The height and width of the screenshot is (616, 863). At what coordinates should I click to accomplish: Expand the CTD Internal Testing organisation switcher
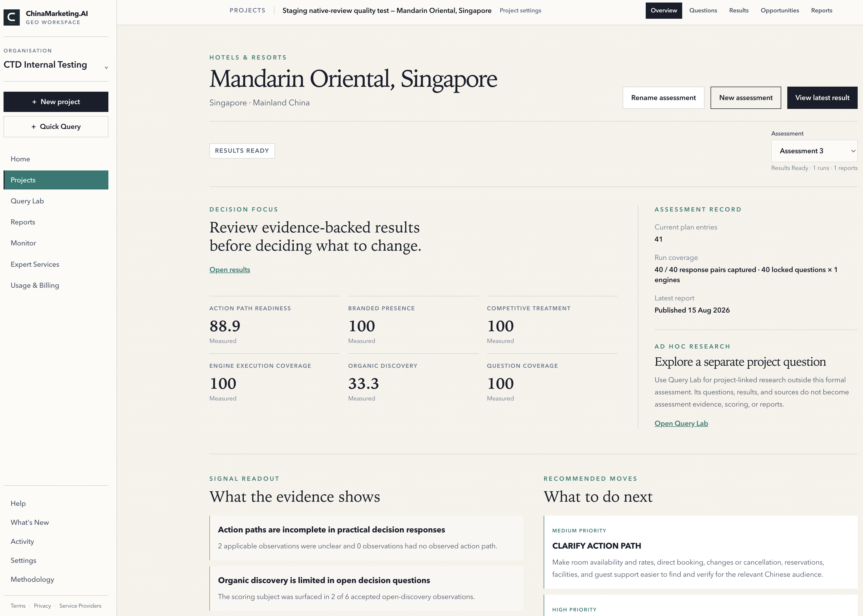click(56, 65)
